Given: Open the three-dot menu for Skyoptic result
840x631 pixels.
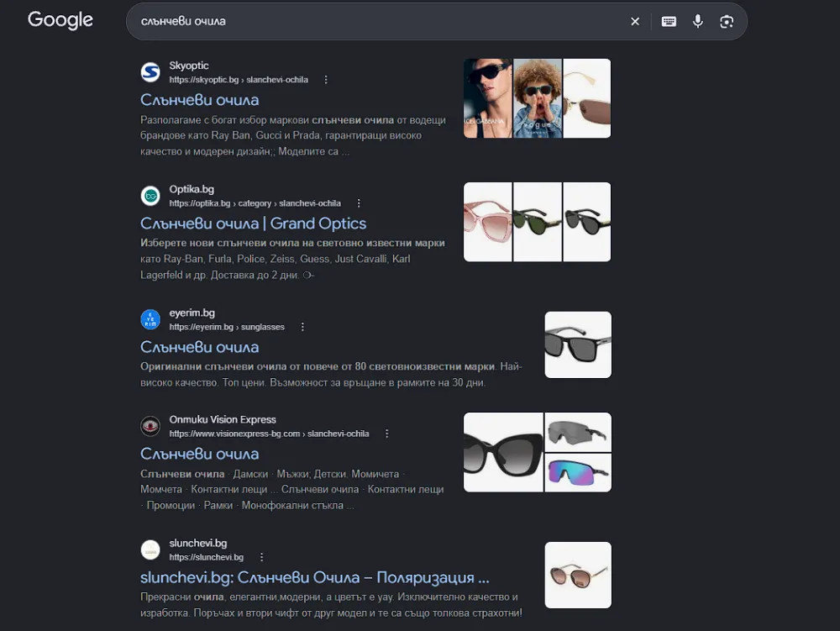Looking at the screenshot, I should click(326, 80).
